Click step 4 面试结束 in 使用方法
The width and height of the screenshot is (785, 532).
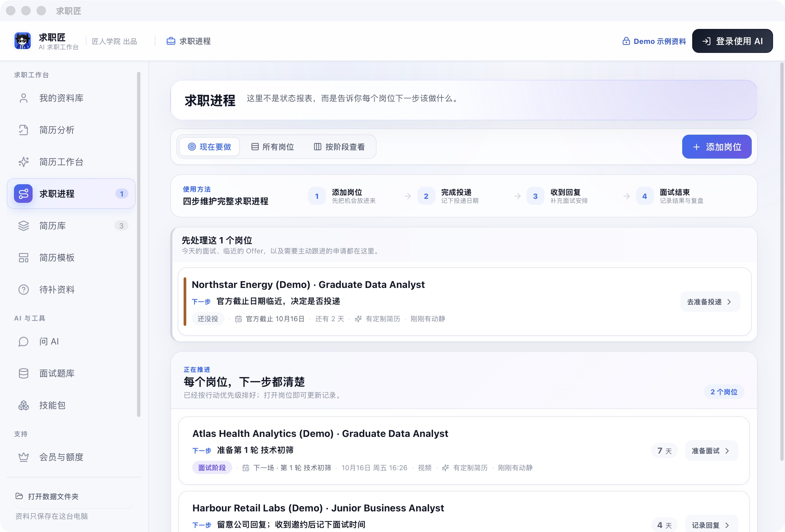click(670, 196)
